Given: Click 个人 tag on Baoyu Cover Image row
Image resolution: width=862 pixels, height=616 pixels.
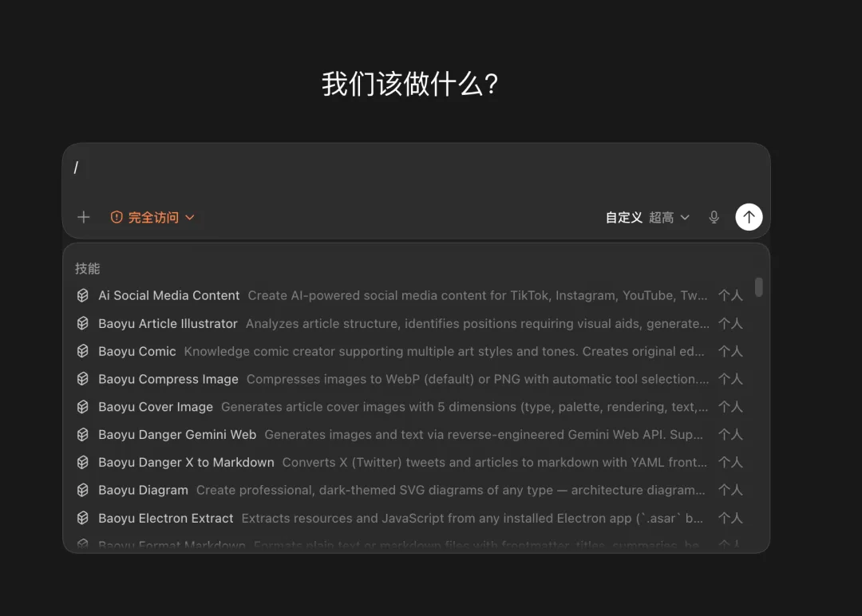Looking at the screenshot, I should click(730, 407).
